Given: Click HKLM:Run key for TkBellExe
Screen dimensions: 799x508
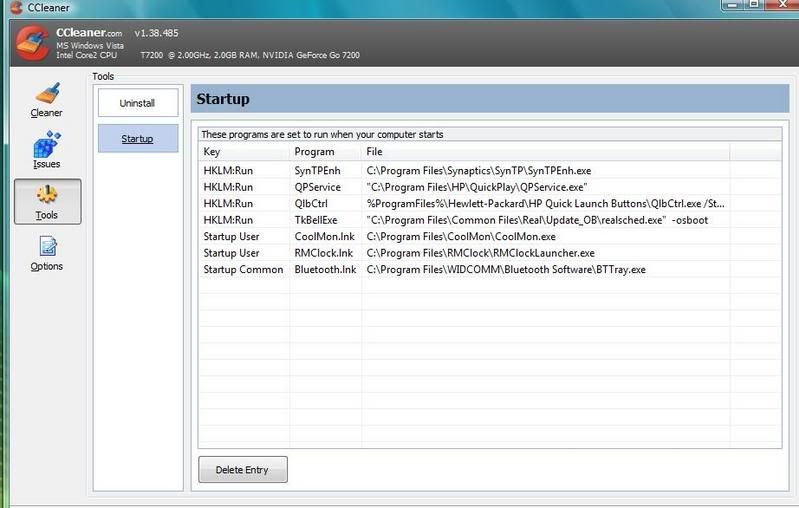Looking at the screenshot, I should [x=228, y=220].
